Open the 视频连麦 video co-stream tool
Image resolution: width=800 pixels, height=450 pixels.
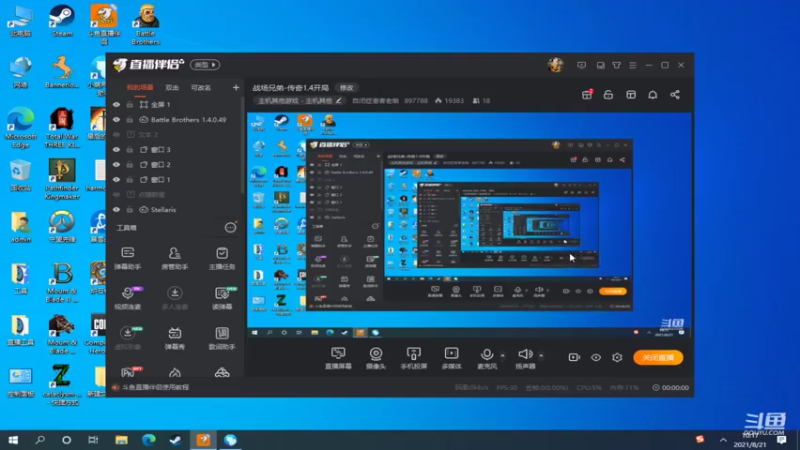click(x=128, y=298)
